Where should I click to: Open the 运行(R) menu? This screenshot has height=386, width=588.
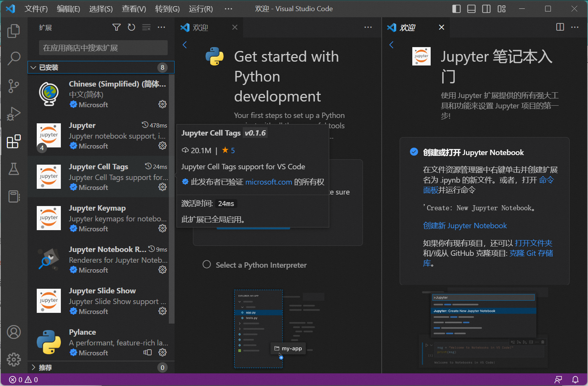(x=201, y=9)
